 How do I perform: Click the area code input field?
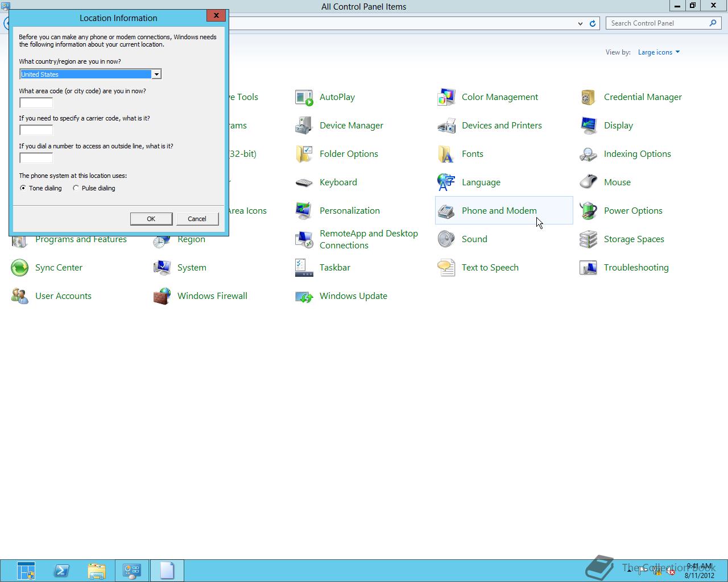click(x=36, y=102)
